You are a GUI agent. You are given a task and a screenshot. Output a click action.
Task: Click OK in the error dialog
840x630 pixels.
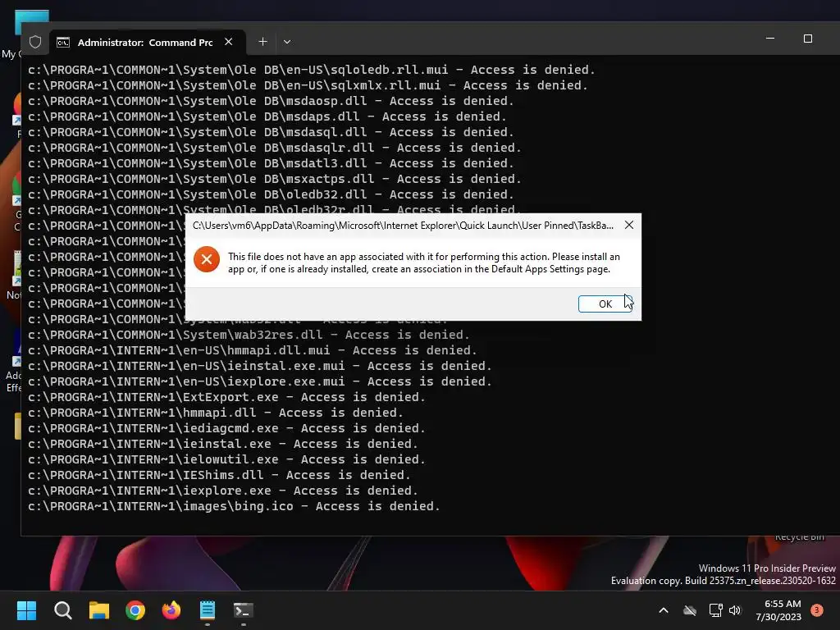(x=605, y=304)
